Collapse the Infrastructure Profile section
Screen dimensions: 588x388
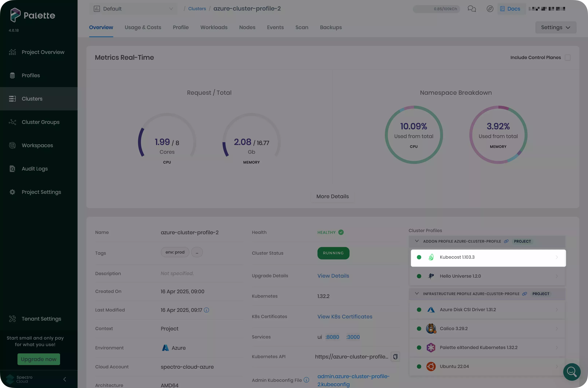pyautogui.click(x=417, y=293)
